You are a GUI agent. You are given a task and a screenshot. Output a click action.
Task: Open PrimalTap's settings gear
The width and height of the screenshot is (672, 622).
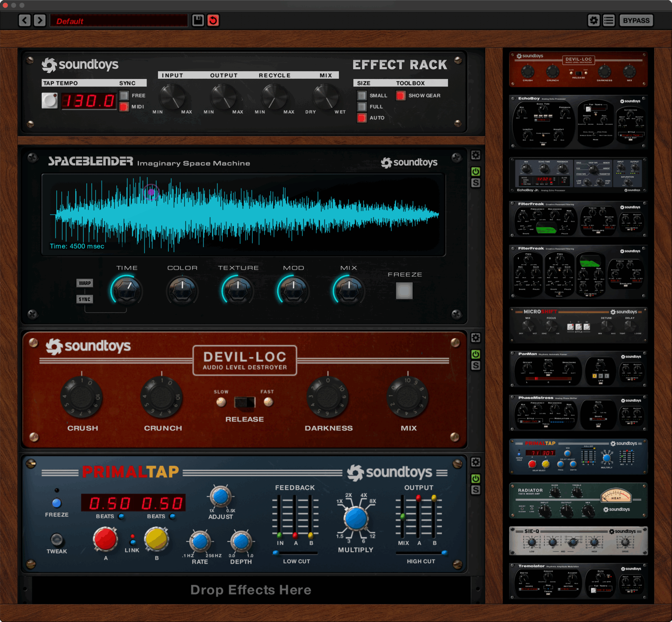point(475,462)
